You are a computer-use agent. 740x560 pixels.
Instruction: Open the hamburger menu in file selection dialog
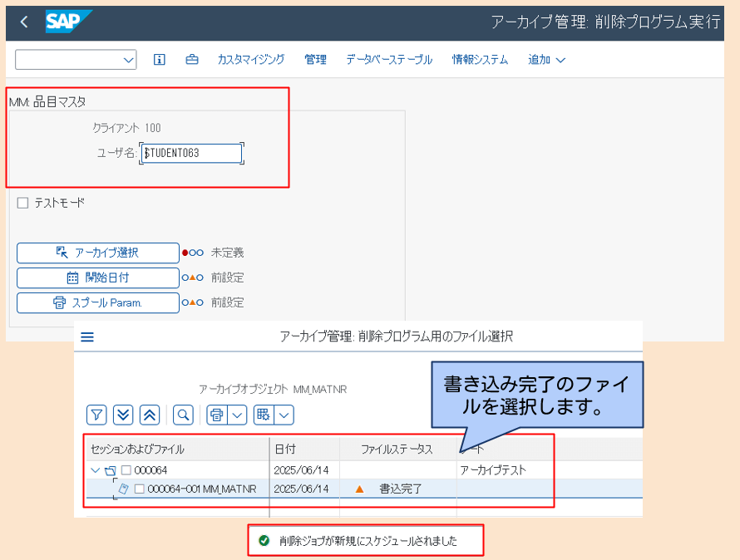[87, 336]
